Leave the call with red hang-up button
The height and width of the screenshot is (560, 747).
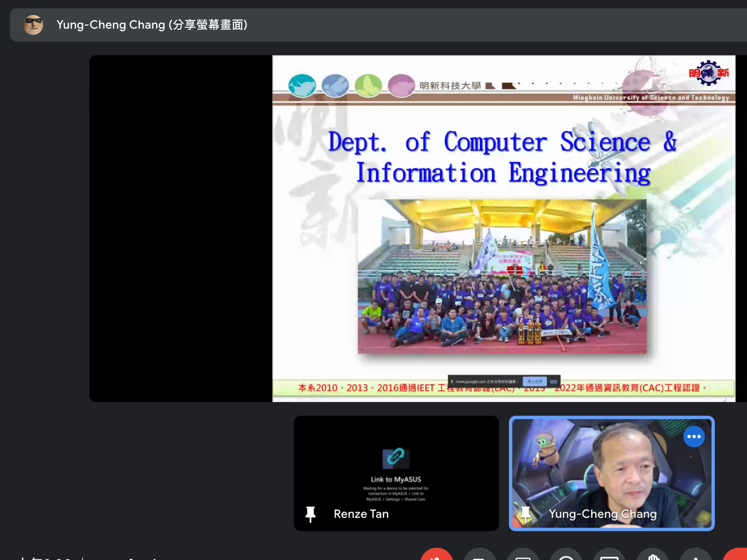pos(737,556)
